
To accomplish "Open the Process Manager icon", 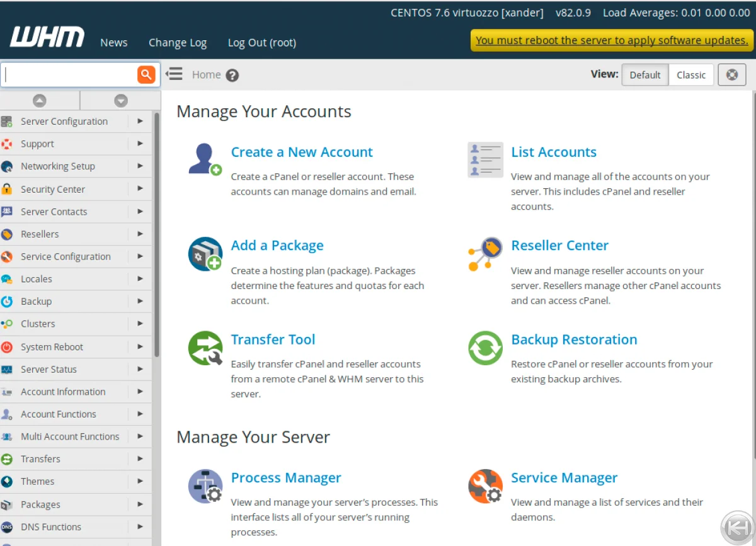I will [205, 486].
